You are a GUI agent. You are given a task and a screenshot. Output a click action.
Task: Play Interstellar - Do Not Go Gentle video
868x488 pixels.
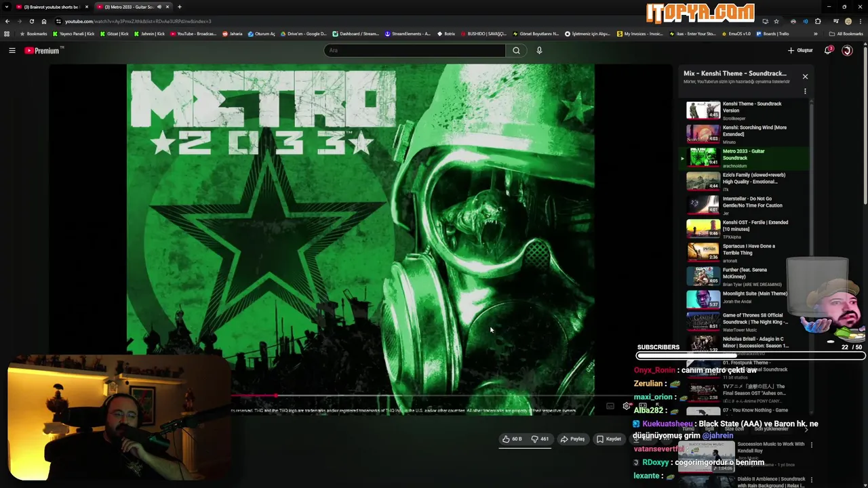(x=745, y=205)
